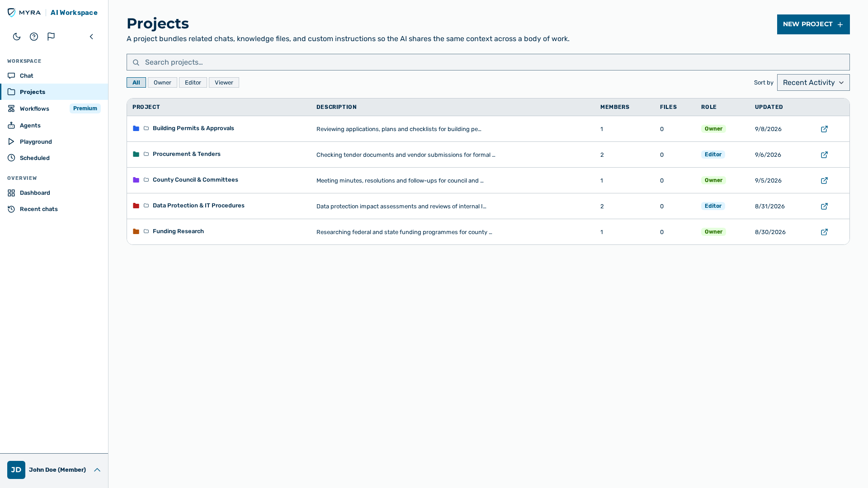
Task: Open Building Permits & Approvals in new tab icon
Action: click(x=824, y=129)
